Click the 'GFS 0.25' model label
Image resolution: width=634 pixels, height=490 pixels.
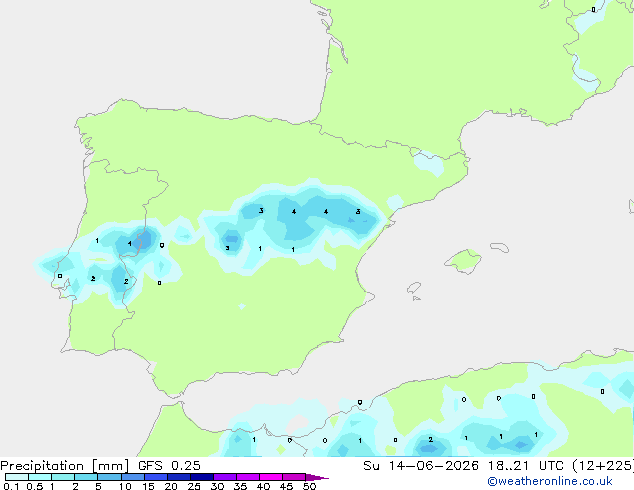(169, 466)
